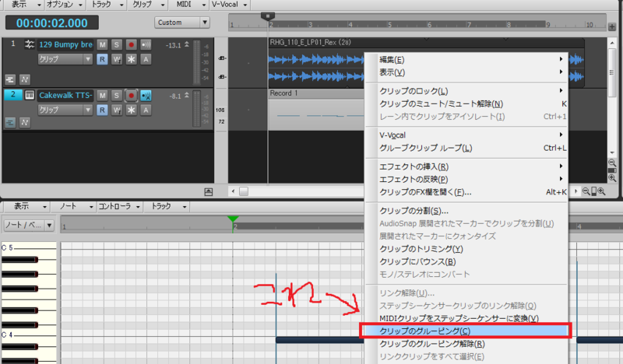
Task: Click the A button on track 1
Action: pos(146,59)
